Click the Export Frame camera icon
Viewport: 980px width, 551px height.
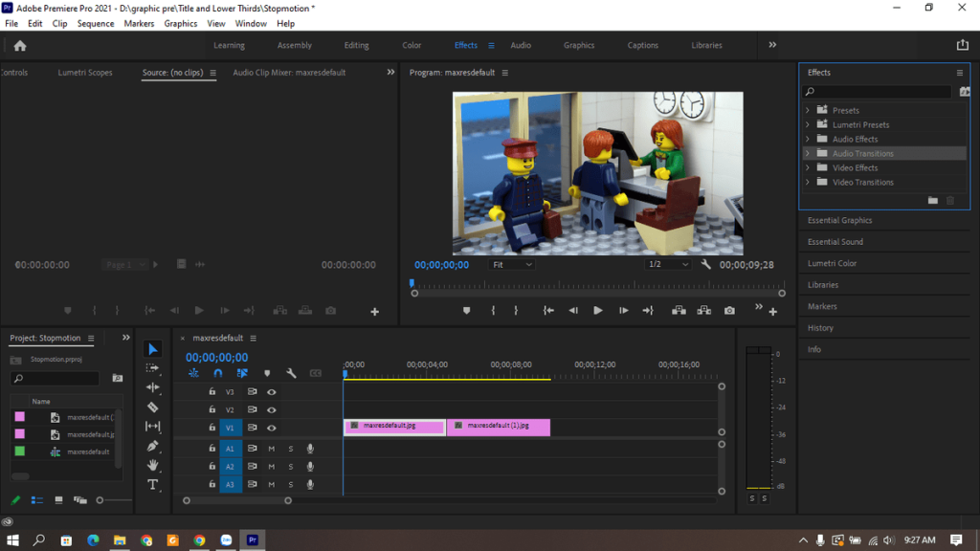727,310
